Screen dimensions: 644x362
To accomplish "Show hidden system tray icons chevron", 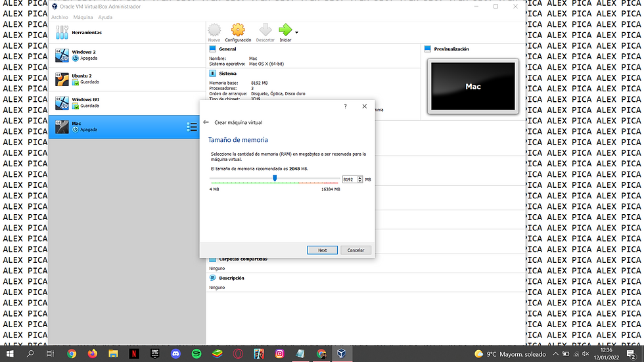I will pyautogui.click(x=555, y=354).
